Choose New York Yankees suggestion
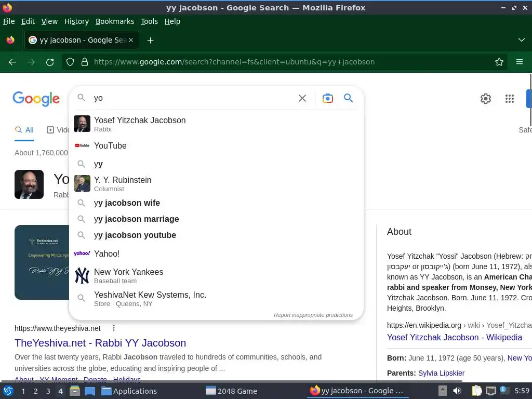Screen dimensions: 532x399 pos(216,275)
